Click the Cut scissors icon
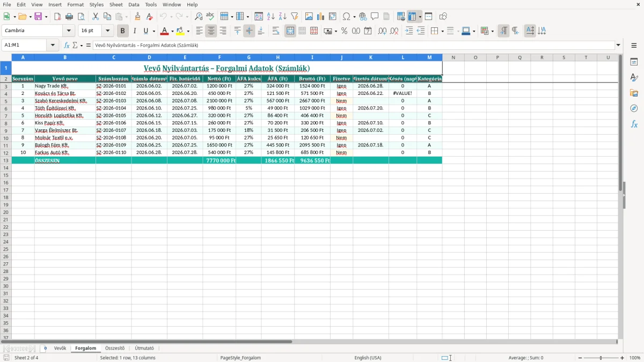 tap(96, 17)
